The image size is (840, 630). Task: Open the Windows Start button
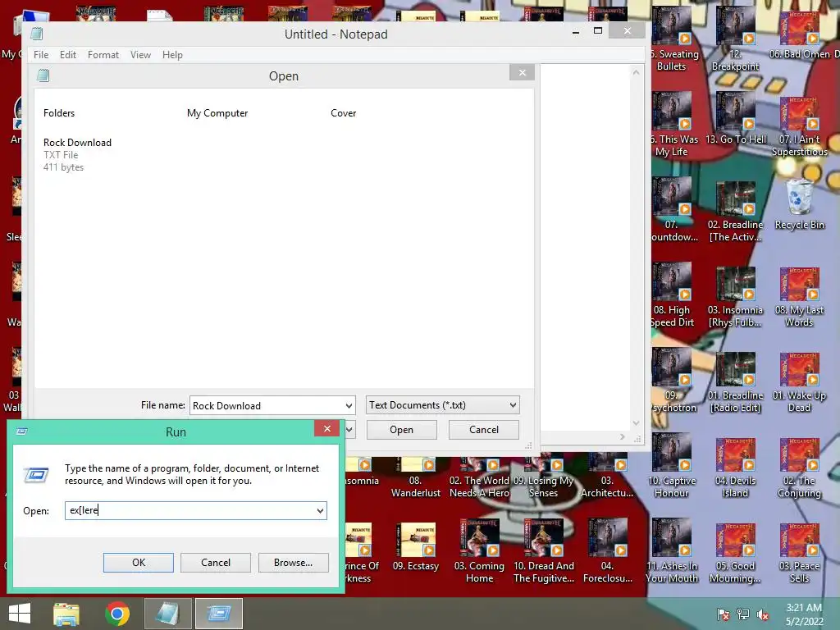click(20, 614)
